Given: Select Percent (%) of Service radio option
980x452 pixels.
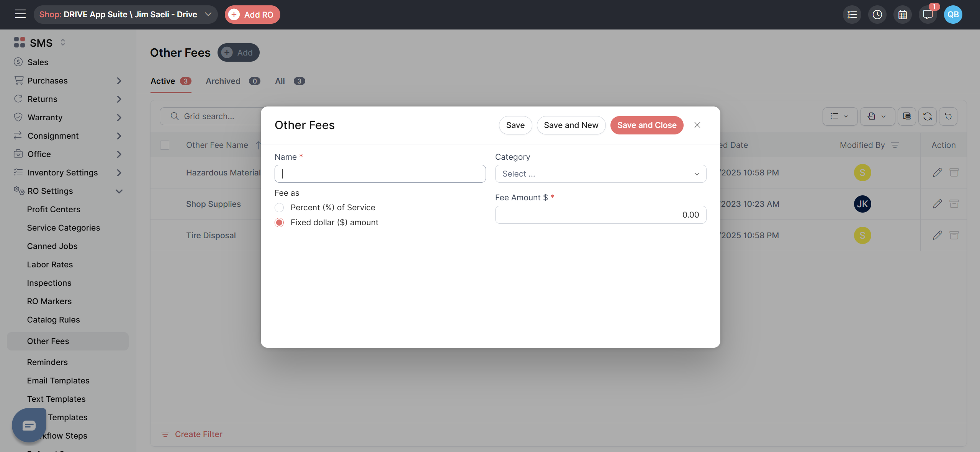Looking at the screenshot, I should pyautogui.click(x=279, y=208).
